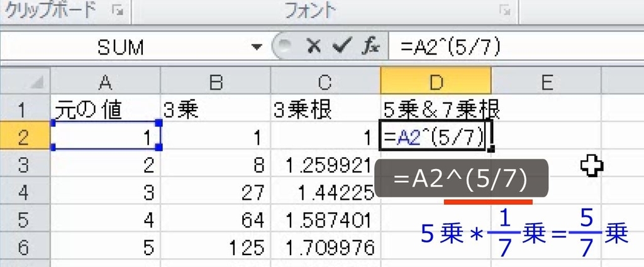
Task: Select column B header
Action: (216, 81)
